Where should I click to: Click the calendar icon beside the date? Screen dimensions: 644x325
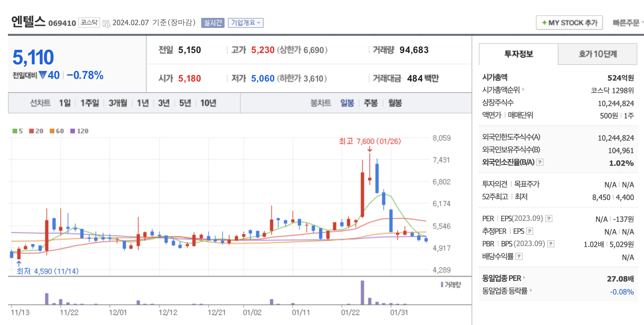[x=106, y=24]
